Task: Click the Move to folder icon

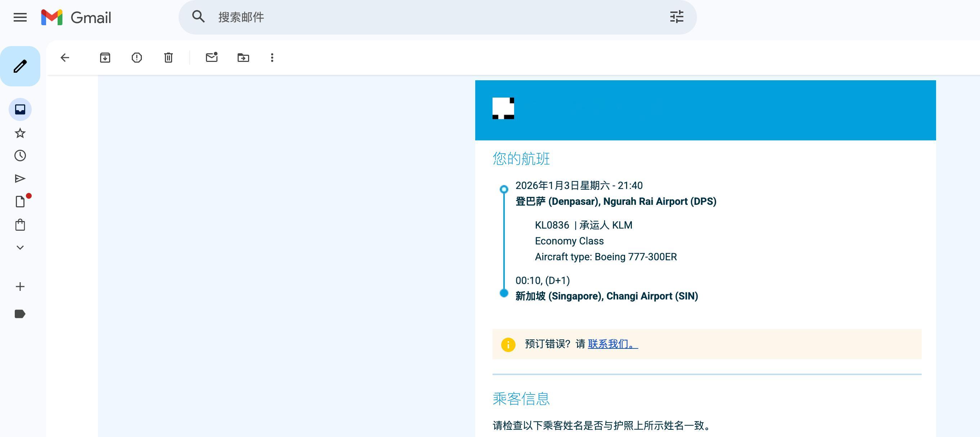Action: click(x=243, y=58)
